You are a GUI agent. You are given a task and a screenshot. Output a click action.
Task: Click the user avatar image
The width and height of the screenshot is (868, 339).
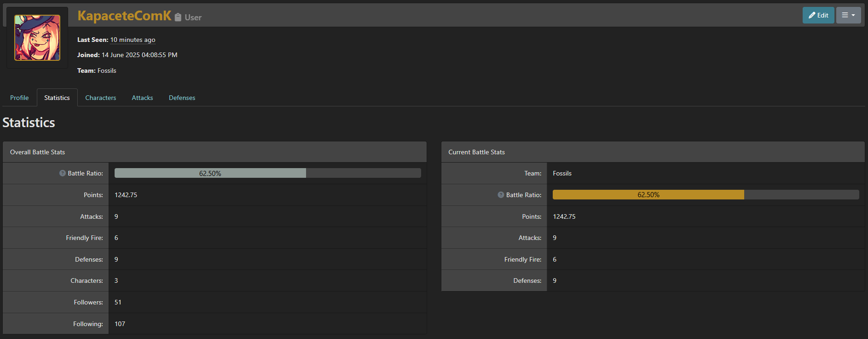coord(37,38)
